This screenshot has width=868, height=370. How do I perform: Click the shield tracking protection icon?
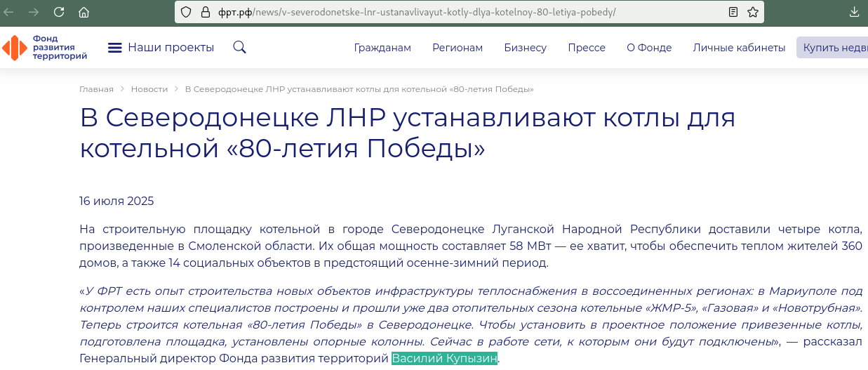[186, 12]
